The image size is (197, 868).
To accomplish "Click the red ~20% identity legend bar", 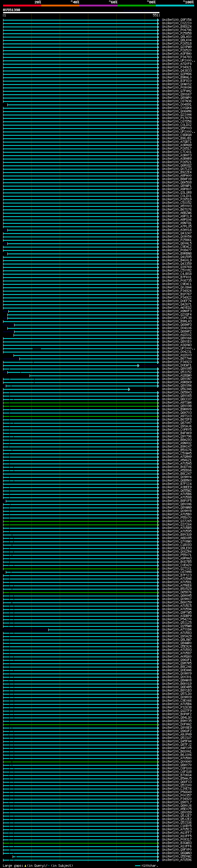I will tap(22, 6).
